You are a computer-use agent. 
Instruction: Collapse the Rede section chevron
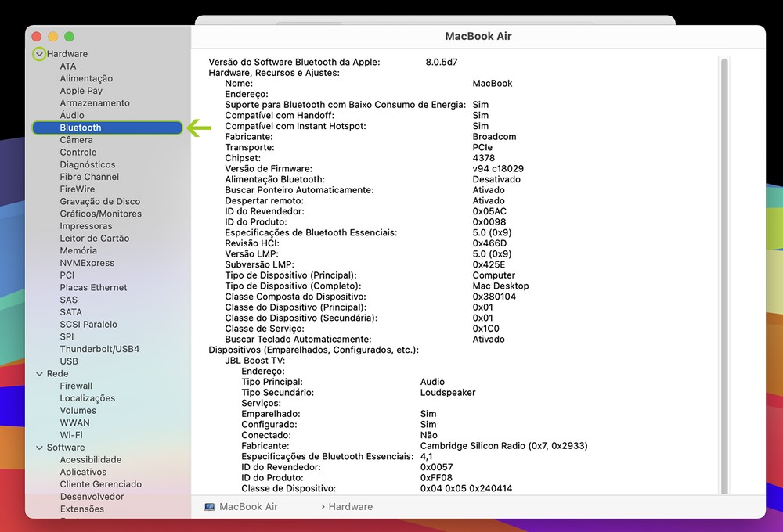(x=39, y=374)
